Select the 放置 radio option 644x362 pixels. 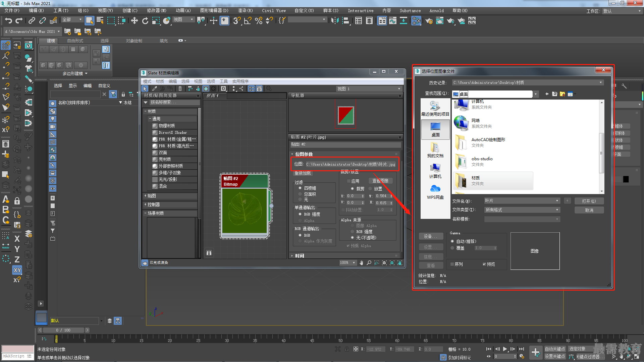(370, 189)
